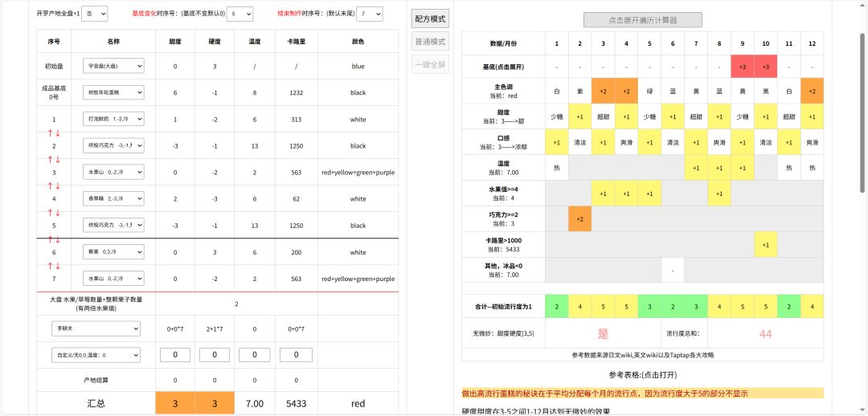Viewport: 868px width, 416px height.
Task: Switch to 配方模式
Action: pyautogui.click(x=431, y=19)
